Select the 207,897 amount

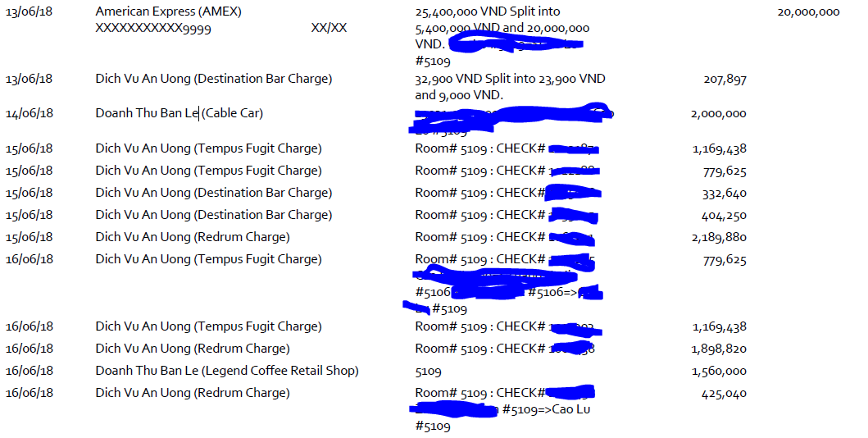coord(725,80)
